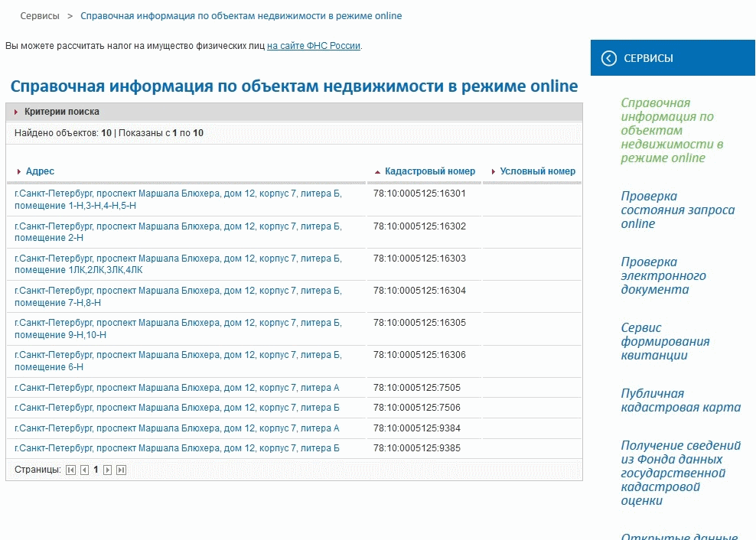Go to Проверка состояния запроса online
The width and height of the screenshot is (756, 540).
click(x=677, y=210)
